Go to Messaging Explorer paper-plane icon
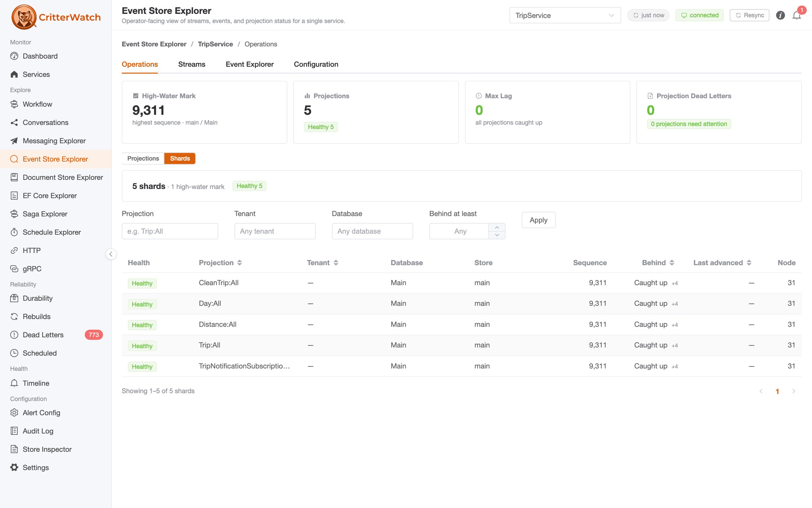The height and width of the screenshot is (508, 812). [14, 141]
